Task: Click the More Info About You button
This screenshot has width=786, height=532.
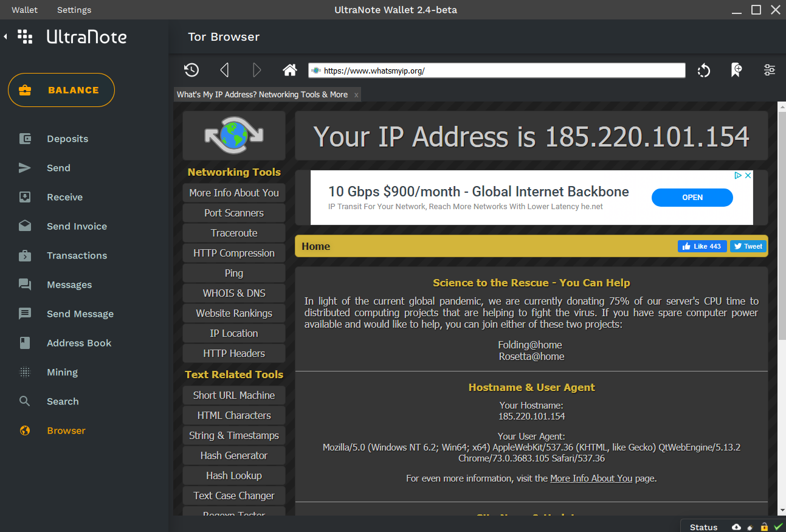Action: [234, 193]
